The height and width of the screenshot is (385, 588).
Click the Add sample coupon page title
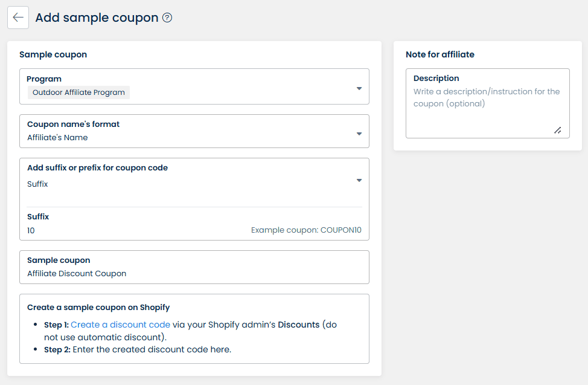pyautogui.click(x=97, y=18)
